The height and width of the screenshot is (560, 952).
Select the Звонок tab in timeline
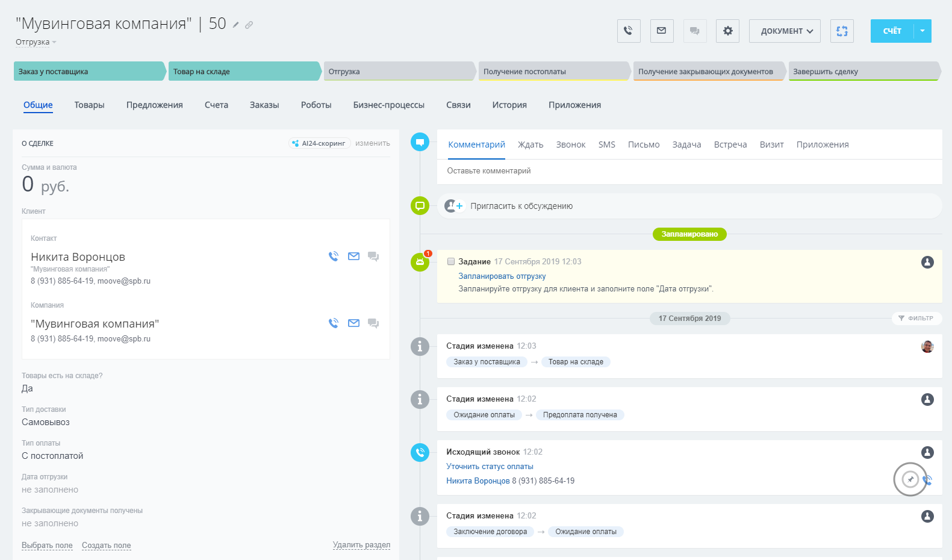coord(570,145)
